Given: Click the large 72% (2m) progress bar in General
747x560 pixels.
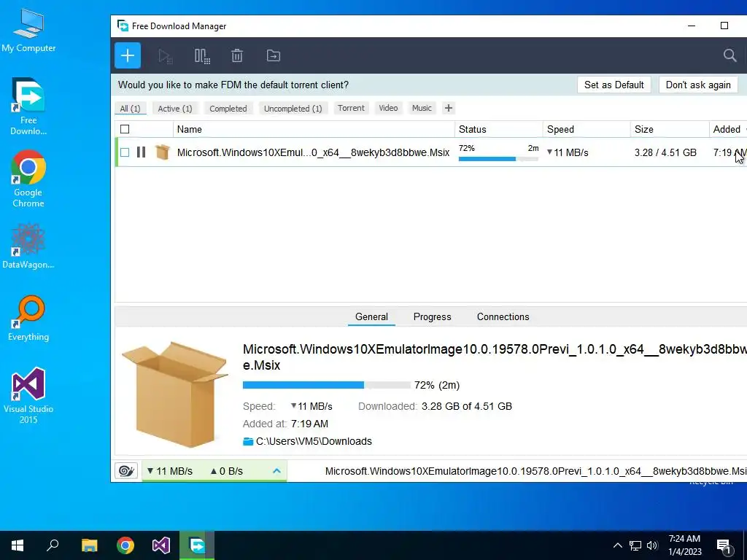Looking at the screenshot, I should click(x=326, y=385).
